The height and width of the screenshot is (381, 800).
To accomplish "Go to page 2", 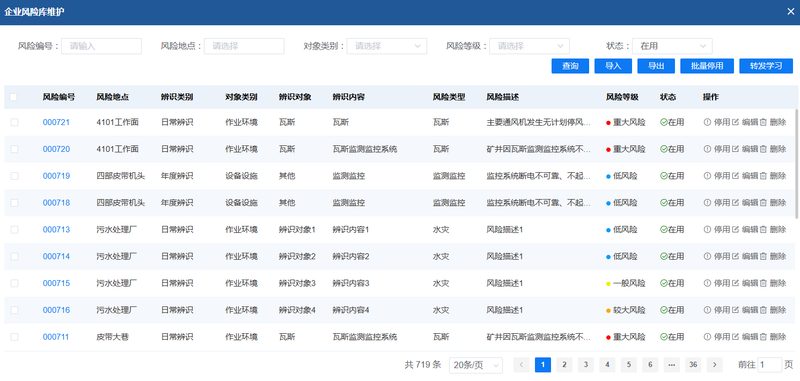I will (564, 365).
